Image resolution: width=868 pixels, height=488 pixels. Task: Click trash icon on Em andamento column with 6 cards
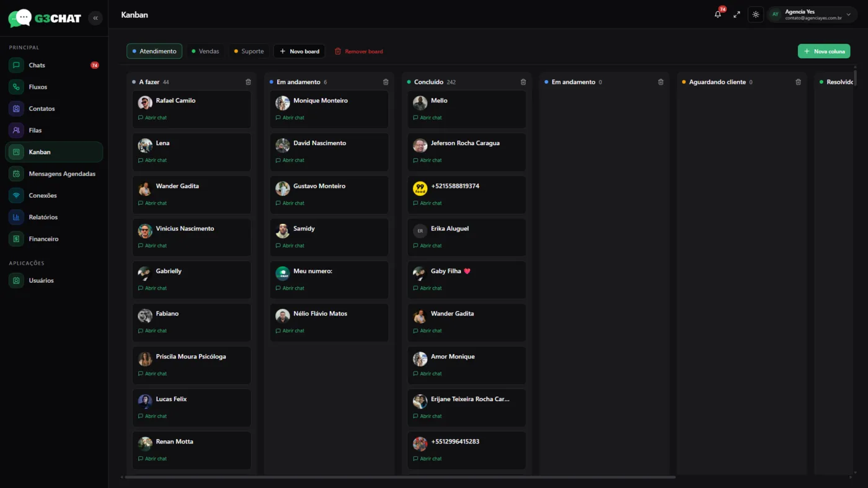(386, 82)
